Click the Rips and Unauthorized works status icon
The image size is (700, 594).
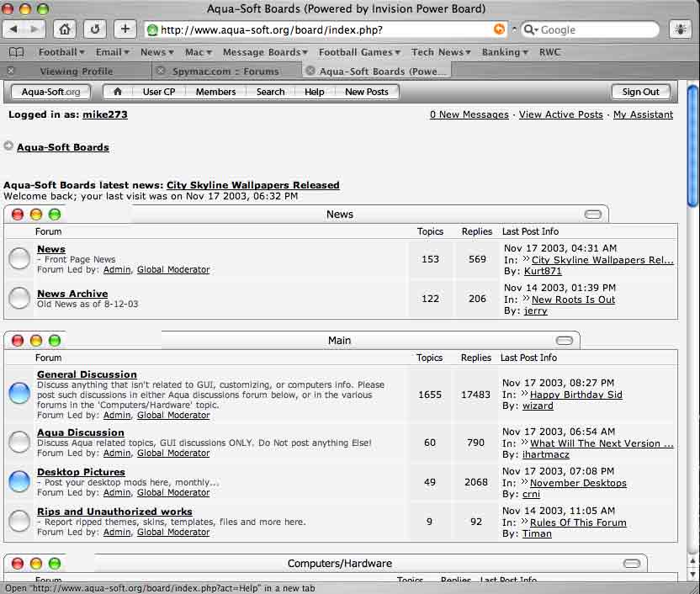pyautogui.click(x=19, y=521)
